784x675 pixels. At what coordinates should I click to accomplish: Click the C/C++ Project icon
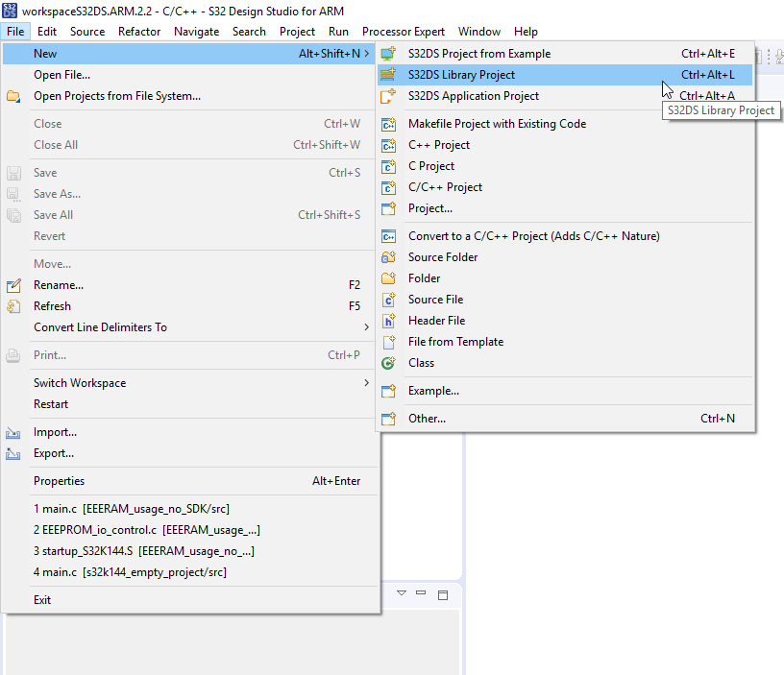388,187
